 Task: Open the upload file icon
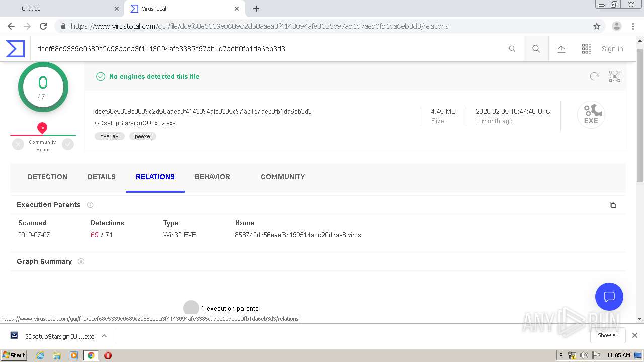click(x=561, y=49)
